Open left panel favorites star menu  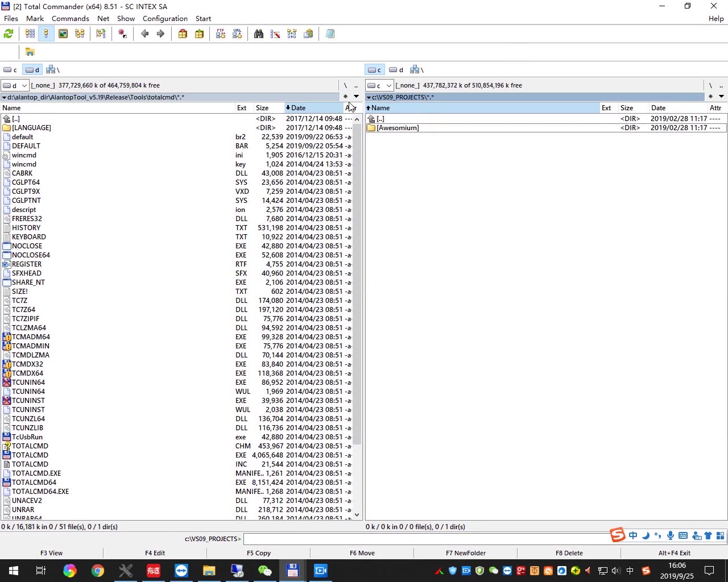tap(345, 97)
